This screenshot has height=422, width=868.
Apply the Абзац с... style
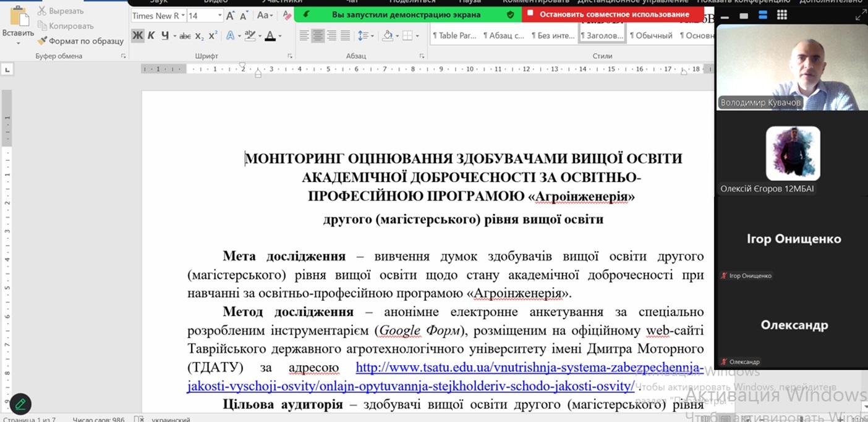click(x=503, y=36)
